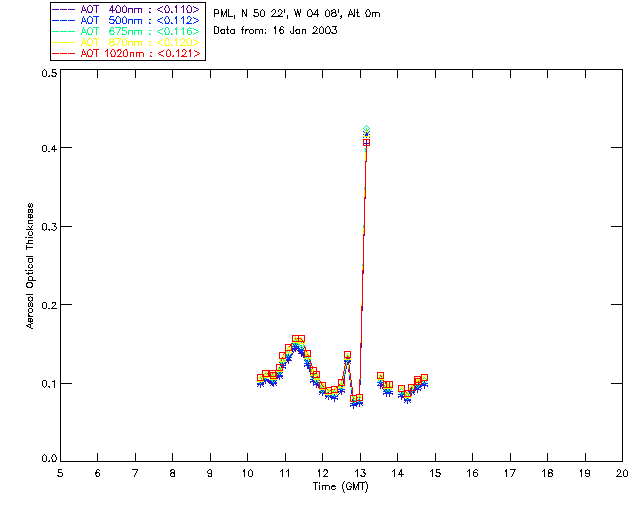Click the 0.5 y-axis tick label
Viewport: 640px width, 512px height.
coord(49,73)
